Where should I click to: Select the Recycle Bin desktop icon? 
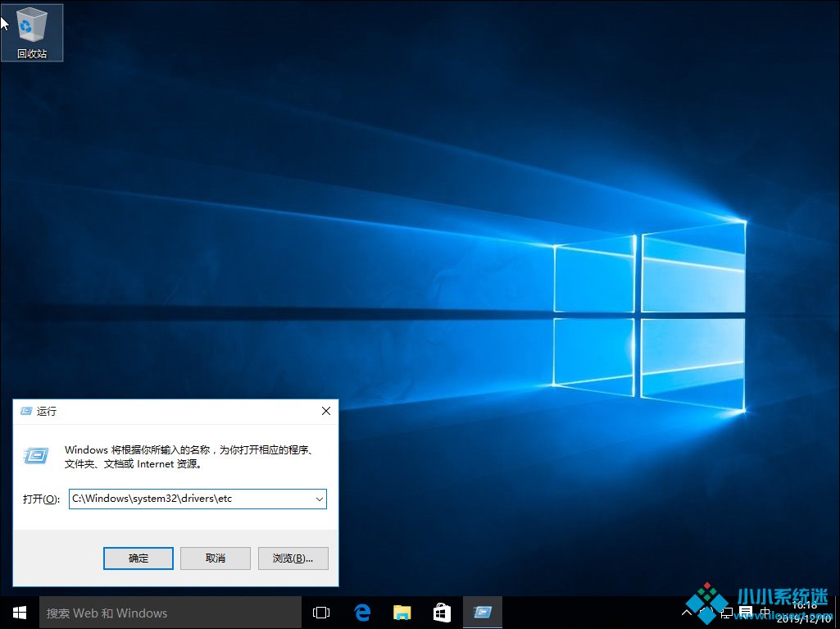point(32,32)
